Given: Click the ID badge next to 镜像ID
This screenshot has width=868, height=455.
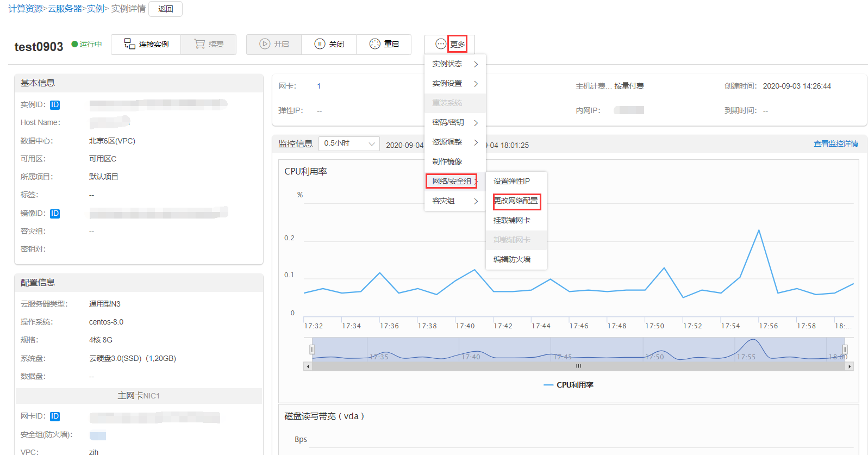Looking at the screenshot, I should (55, 214).
